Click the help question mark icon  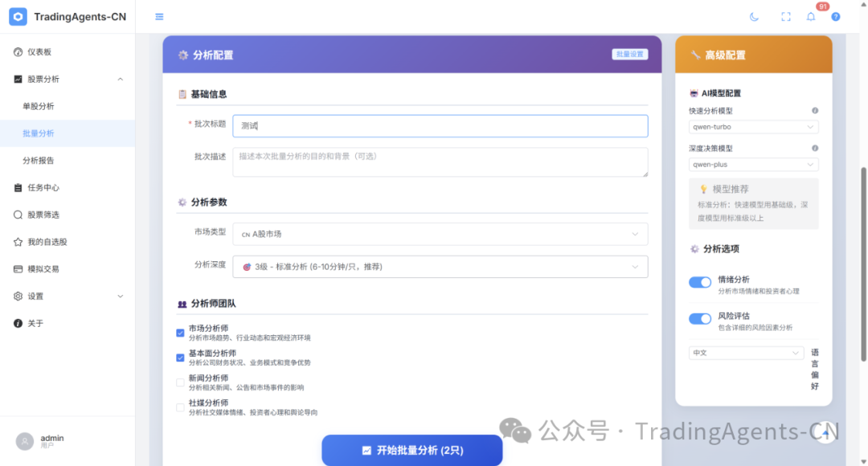[836, 17]
